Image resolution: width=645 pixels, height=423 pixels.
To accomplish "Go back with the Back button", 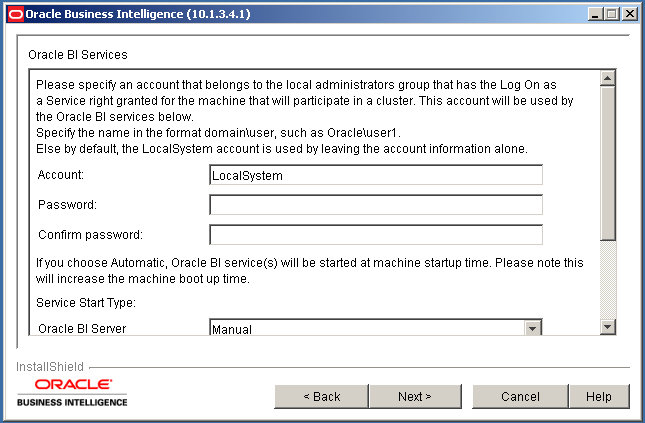I will coord(322,397).
